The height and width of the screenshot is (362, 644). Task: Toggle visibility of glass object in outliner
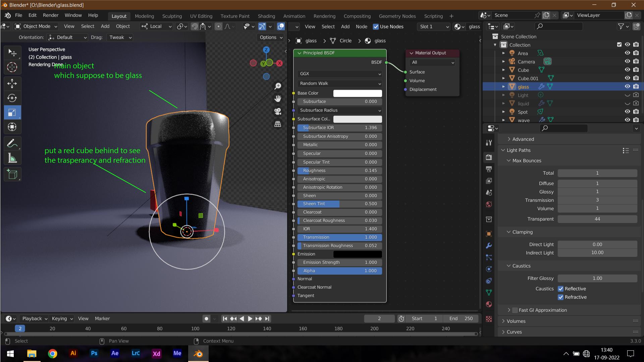627,86
